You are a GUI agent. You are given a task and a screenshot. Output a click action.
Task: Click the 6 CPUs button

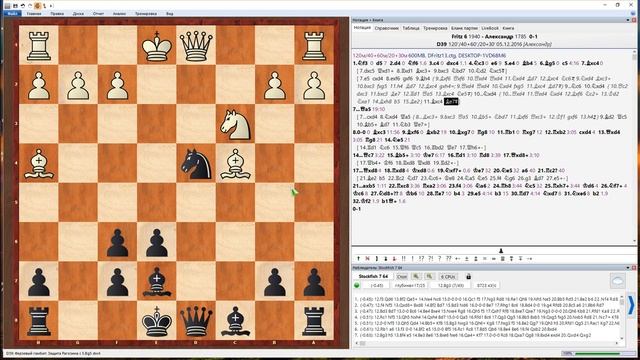point(448,277)
